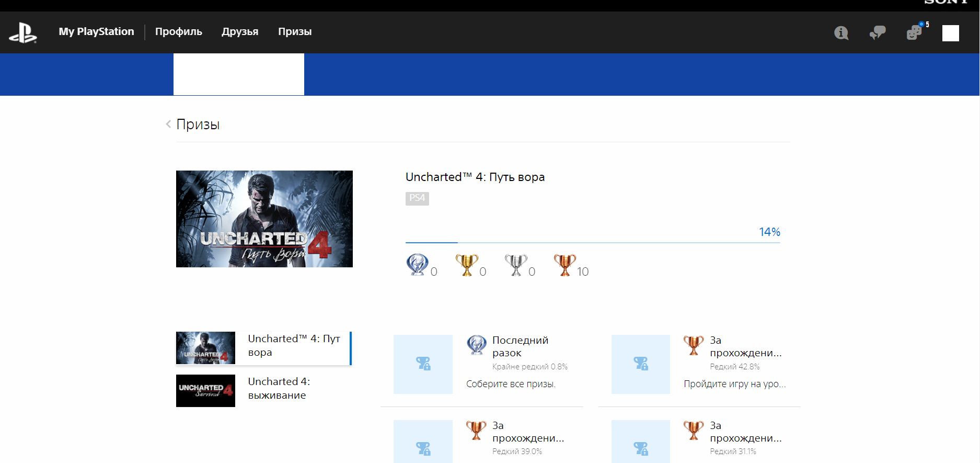Open the Последний разок trophy
The width and height of the screenshot is (980, 463).
point(521,346)
